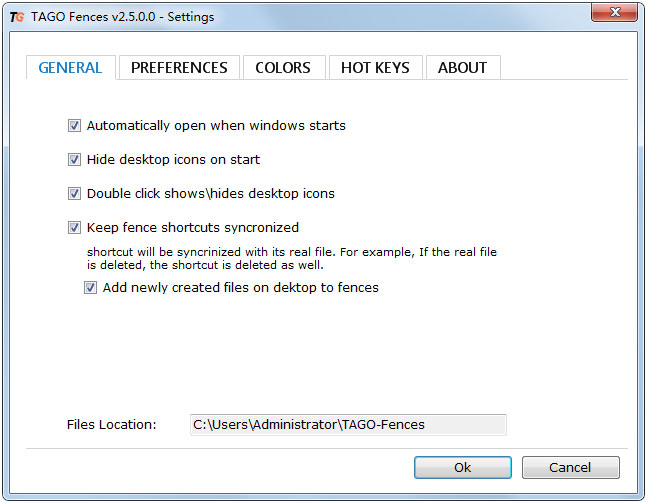The image size is (648, 503).
Task: Click the "TAGO Fences v2.5.0.0 - Settings" title
Action: (x=122, y=17)
